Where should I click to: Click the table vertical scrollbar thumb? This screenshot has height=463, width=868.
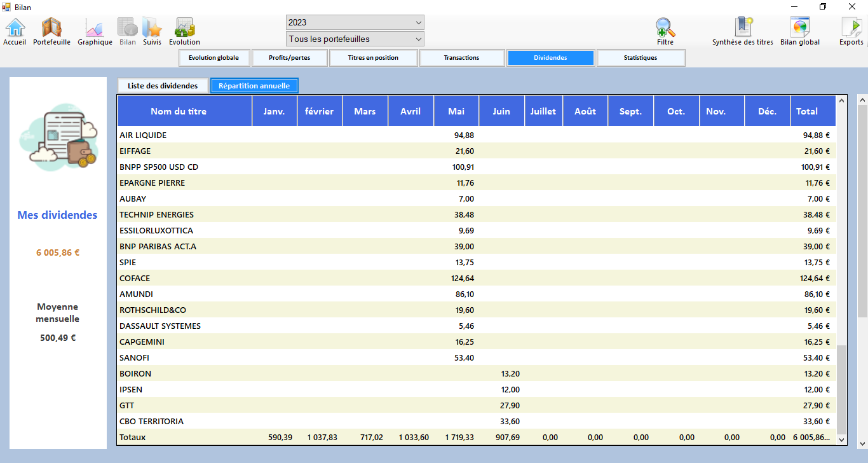(842, 389)
